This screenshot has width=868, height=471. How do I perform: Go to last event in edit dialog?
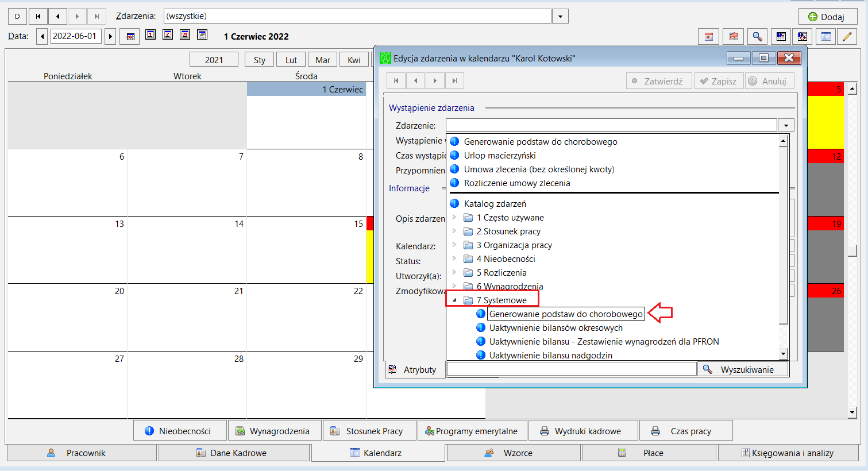[x=454, y=81]
